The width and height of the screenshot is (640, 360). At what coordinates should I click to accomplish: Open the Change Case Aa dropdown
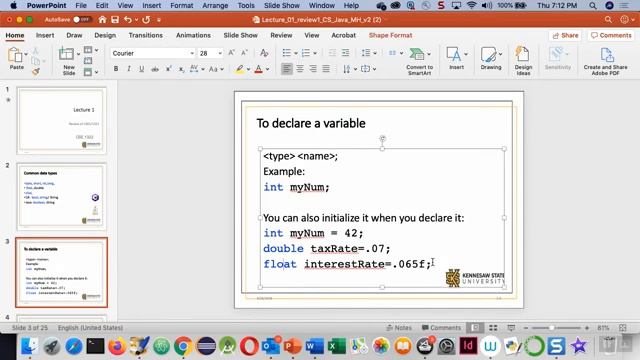coord(216,69)
